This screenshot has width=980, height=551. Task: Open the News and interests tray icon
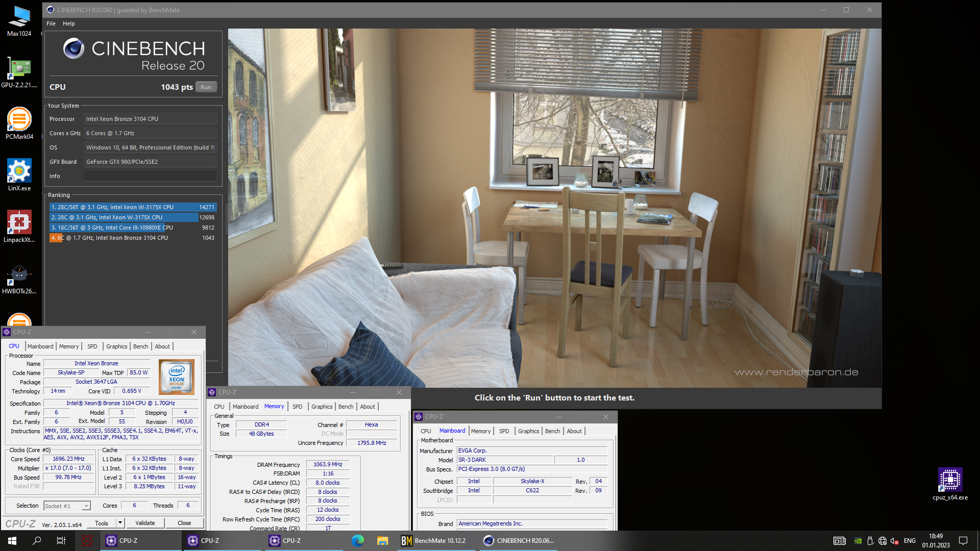(839, 541)
